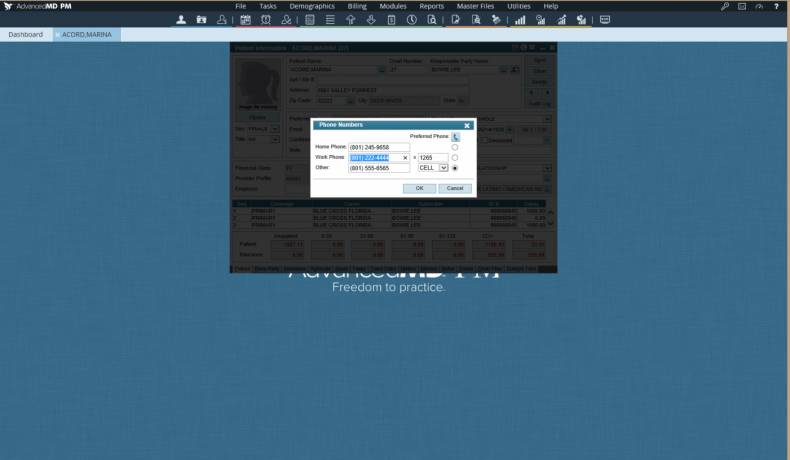790x460 pixels.
Task: Click the question mark help icon
Action: click(776, 6)
